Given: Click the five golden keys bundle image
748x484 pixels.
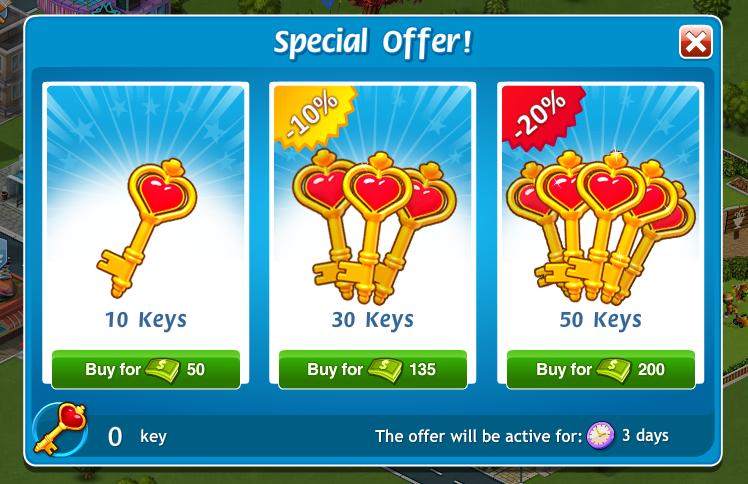Looking at the screenshot, I should point(601,228).
